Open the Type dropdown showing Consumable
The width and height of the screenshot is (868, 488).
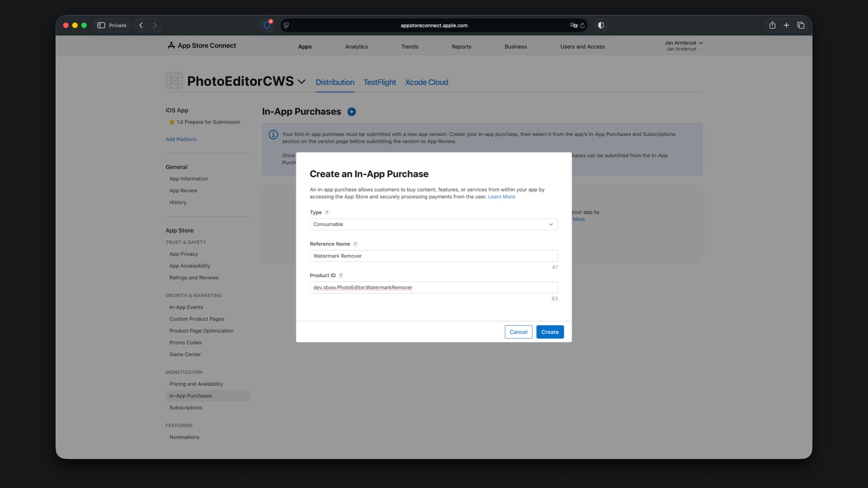point(433,225)
